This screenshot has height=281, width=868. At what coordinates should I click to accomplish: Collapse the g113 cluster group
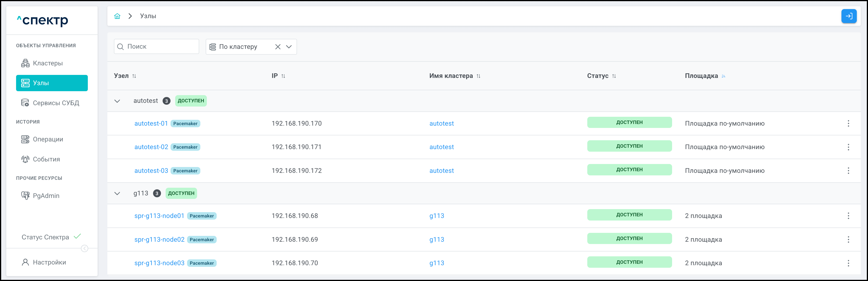pyautogui.click(x=117, y=194)
